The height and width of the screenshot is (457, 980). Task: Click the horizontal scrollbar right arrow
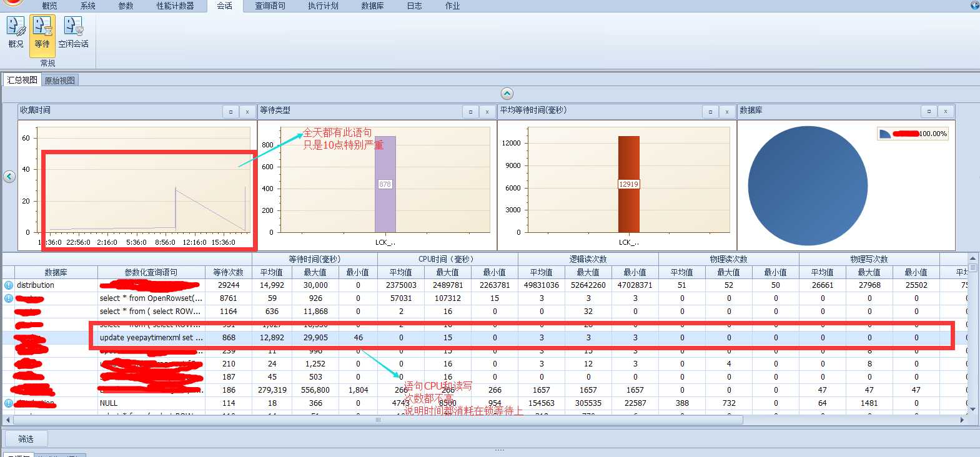coord(962,420)
